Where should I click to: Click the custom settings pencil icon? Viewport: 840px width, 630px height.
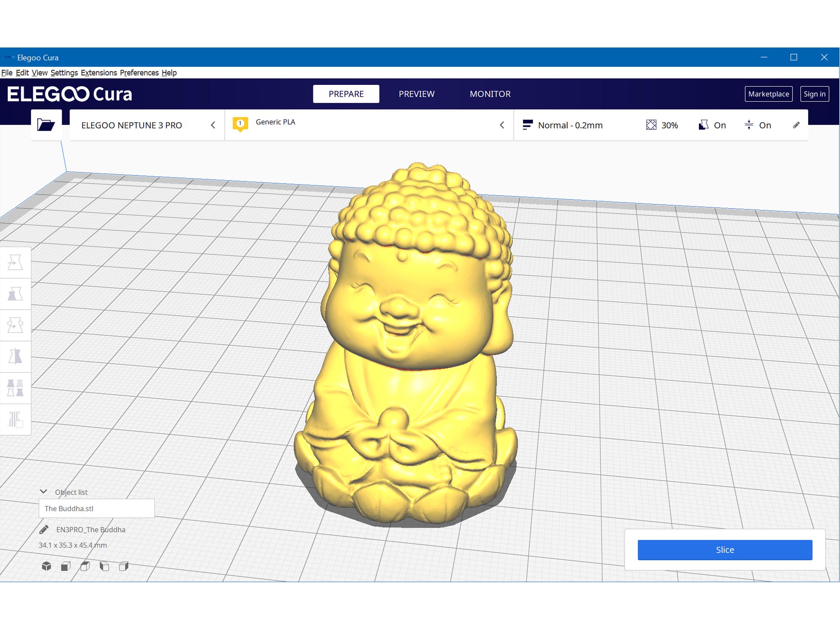point(796,125)
